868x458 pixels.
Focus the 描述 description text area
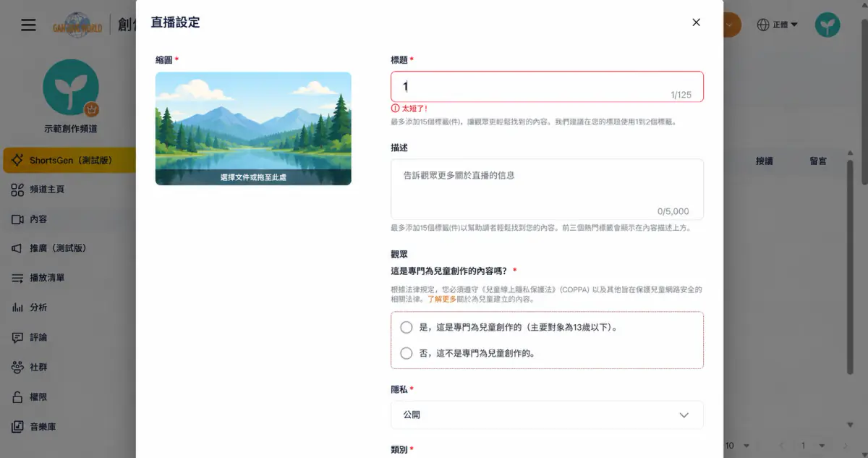click(x=547, y=190)
